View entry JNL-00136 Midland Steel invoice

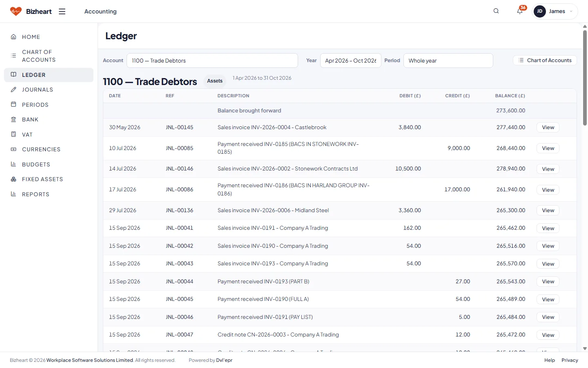point(548,211)
